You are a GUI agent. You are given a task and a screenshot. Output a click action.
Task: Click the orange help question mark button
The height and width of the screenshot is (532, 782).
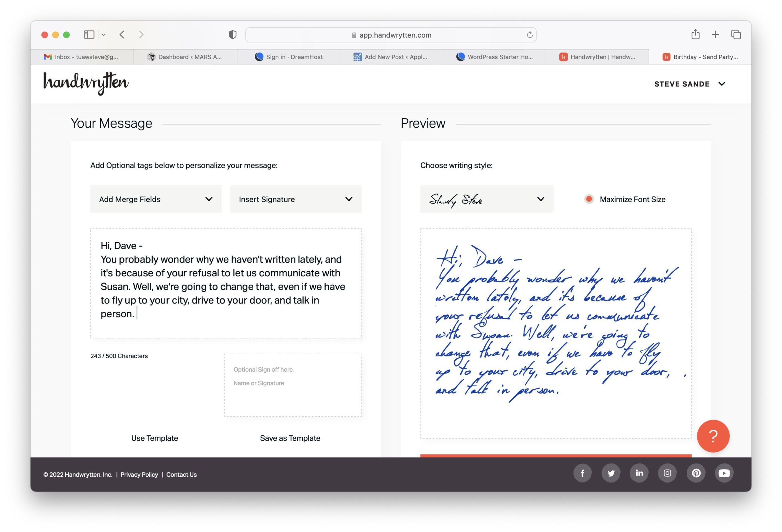[713, 436]
